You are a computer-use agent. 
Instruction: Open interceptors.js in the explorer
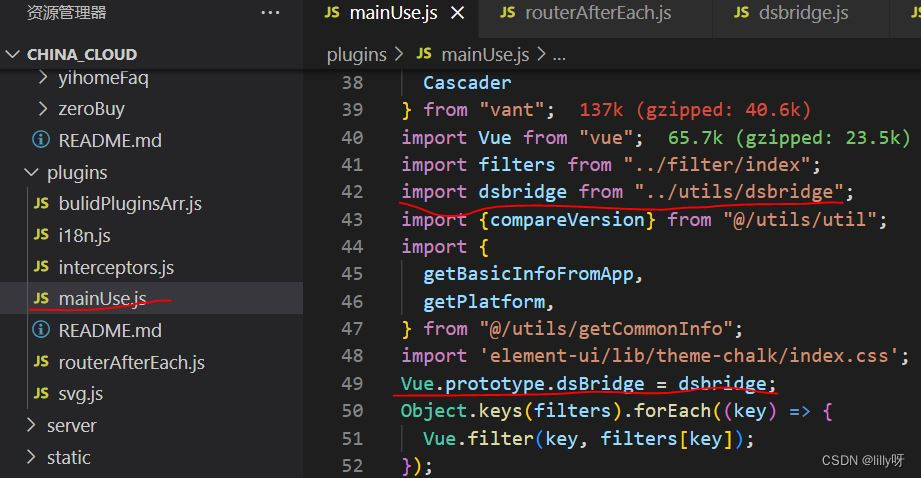116,268
